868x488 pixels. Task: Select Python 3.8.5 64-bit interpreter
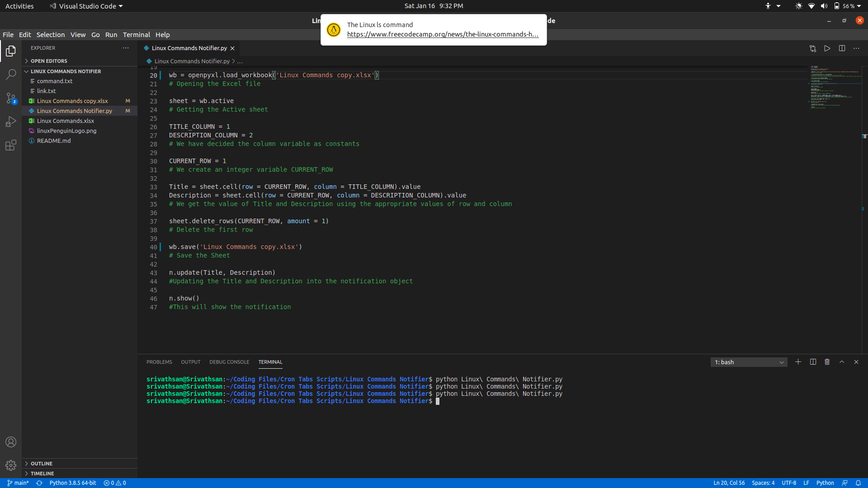click(73, 483)
